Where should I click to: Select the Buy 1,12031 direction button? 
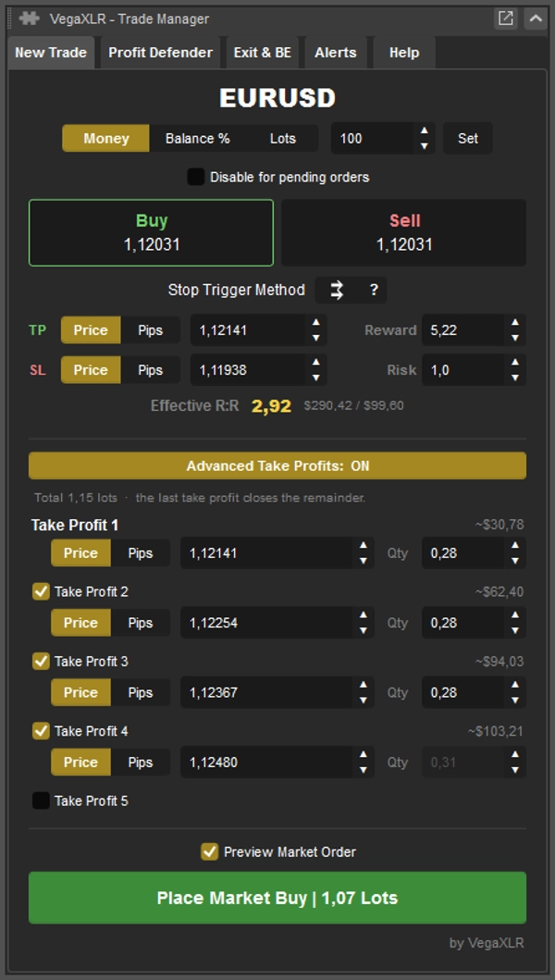[x=152, y=232]
